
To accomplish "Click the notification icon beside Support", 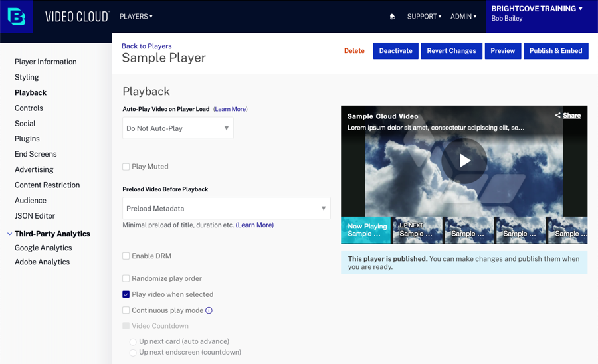I will click(393, 17).
